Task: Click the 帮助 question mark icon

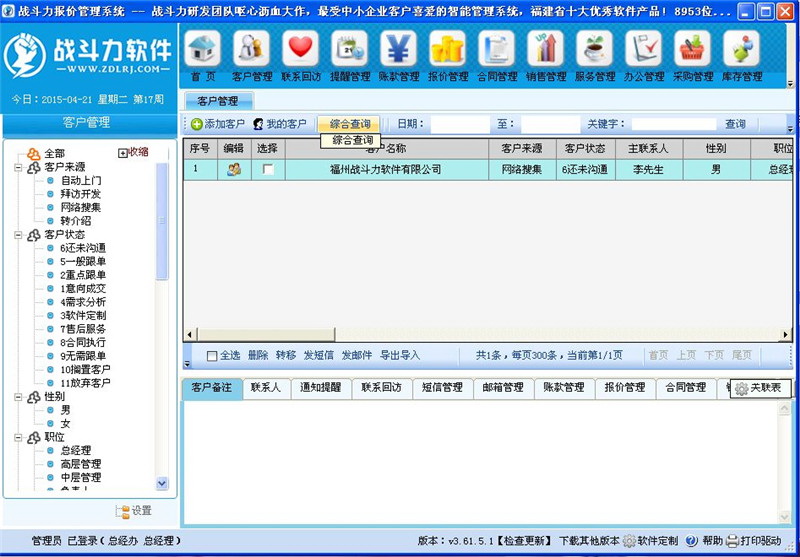Action: [691, 541]
